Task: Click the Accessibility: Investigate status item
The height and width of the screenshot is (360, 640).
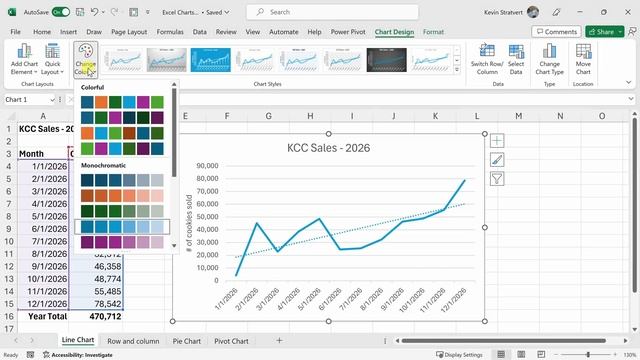Action: click(78, 355)
